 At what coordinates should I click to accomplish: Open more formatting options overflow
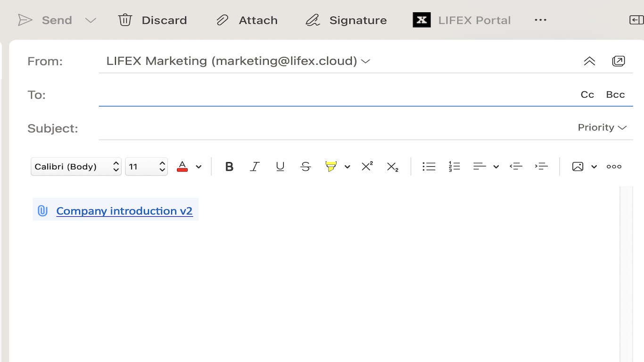(x=614, y=166)
